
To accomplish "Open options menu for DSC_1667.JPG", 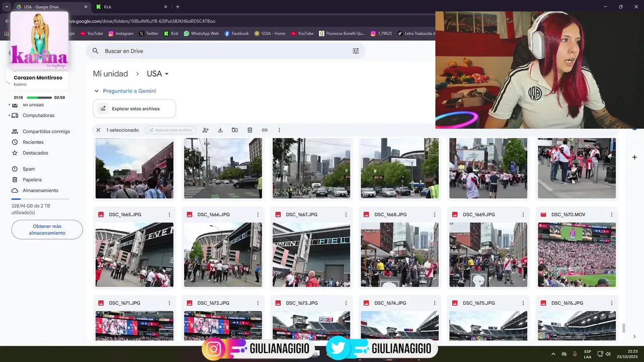I will (346, 215).
